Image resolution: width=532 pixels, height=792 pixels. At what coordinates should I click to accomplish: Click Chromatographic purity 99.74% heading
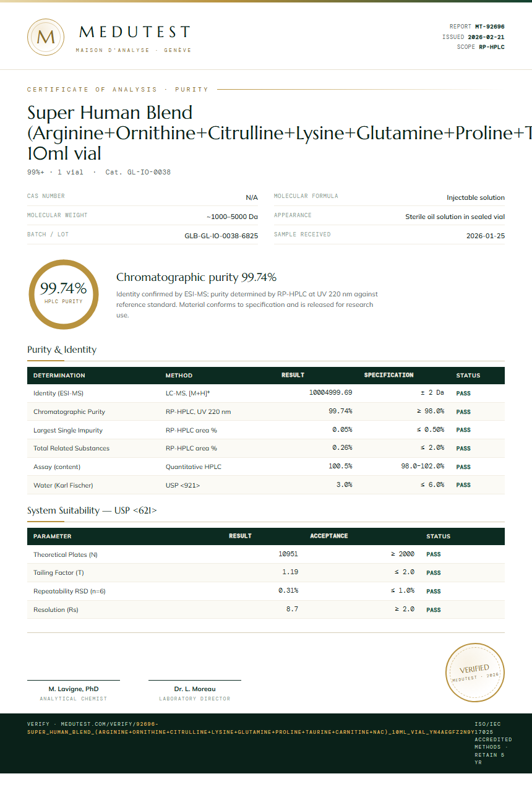[x=196, y=277]
